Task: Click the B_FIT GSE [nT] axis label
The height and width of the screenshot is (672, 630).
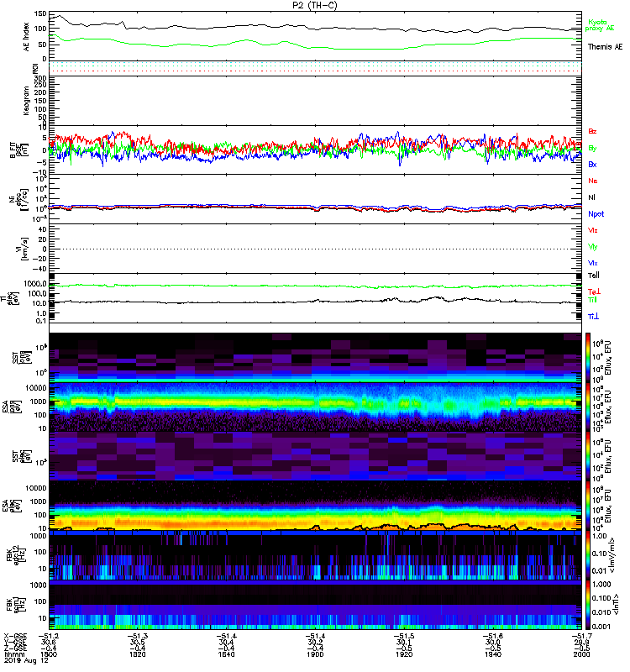Action: pyautogui.click(x=18, y=150)
